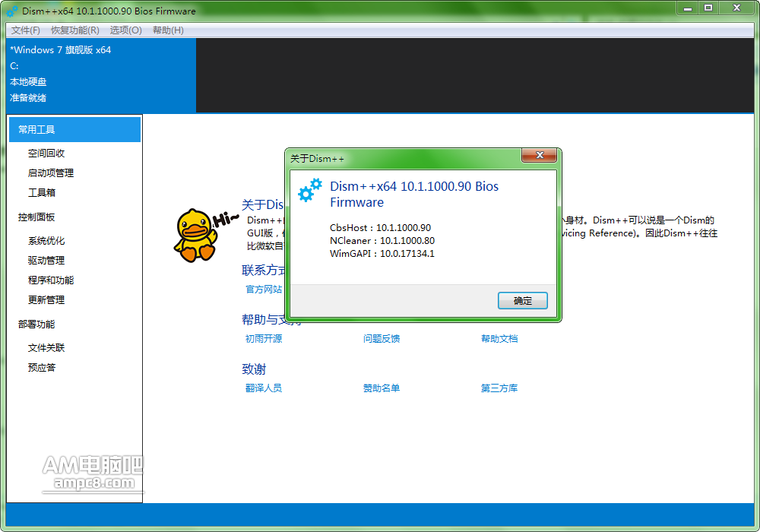Open 驱动管理 in sidebar

pyautogui.click(x=46, y=261)
